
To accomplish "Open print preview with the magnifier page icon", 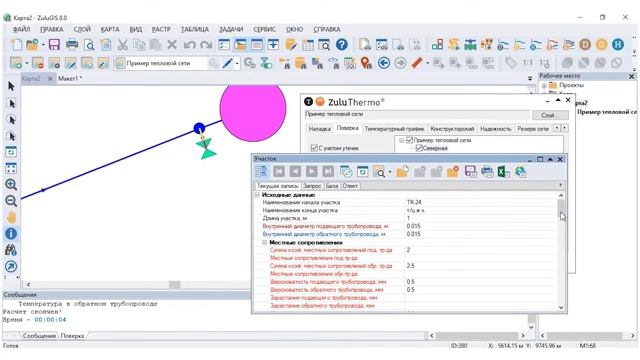I will tap(89, 44).
